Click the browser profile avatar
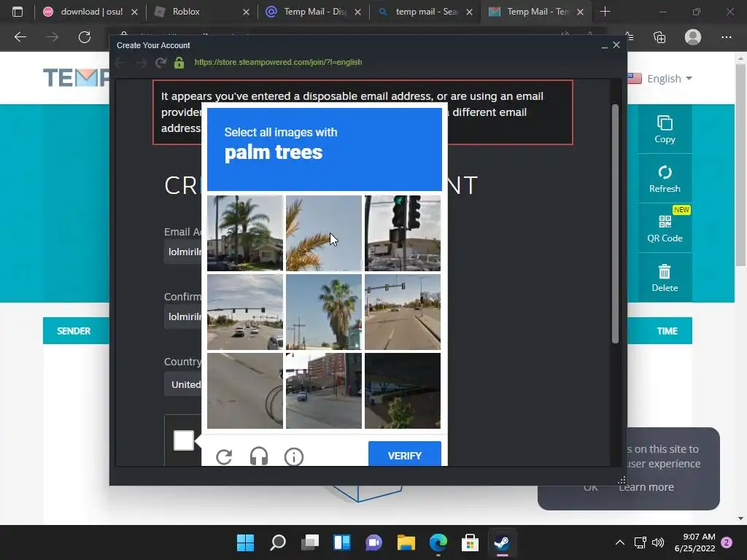The height and width of the screenshot is (560, 747). [x=693, y=37]
